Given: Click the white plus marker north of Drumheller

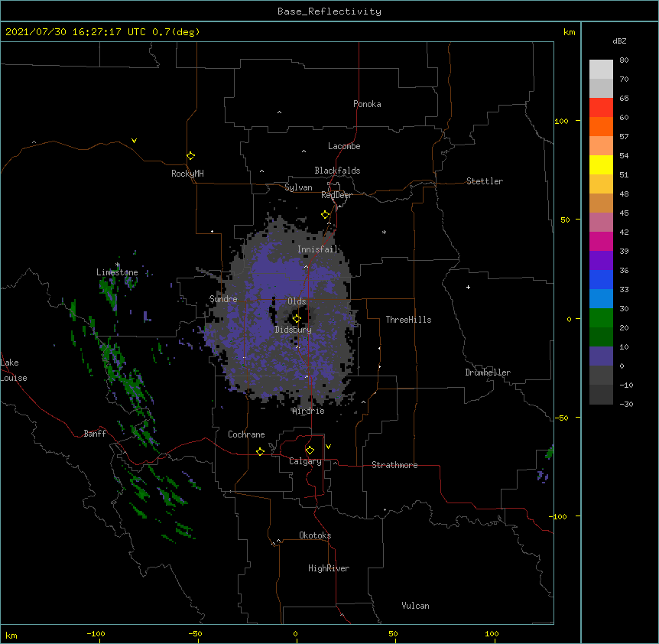Looking at the screenshot, I should [x=468, y=287].
